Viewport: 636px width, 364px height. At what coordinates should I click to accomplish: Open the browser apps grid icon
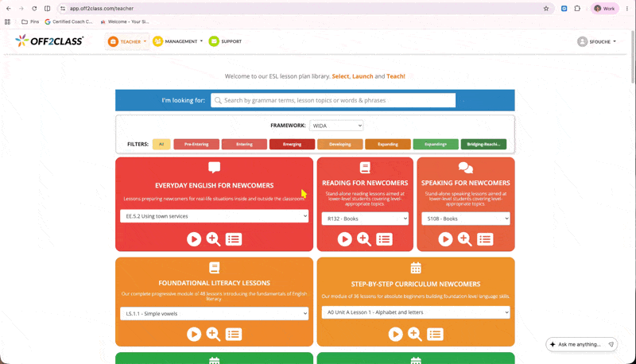click(x=7, y=22)
